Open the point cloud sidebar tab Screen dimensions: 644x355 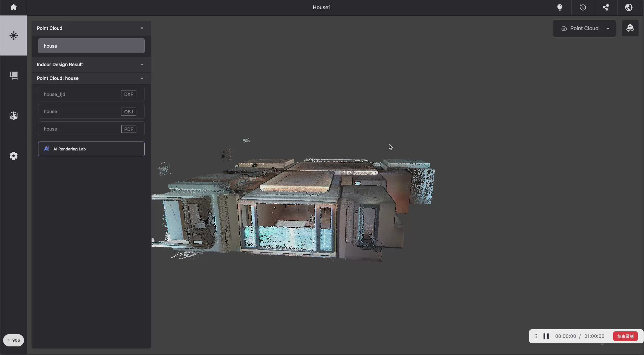click(x=13, y=36)
